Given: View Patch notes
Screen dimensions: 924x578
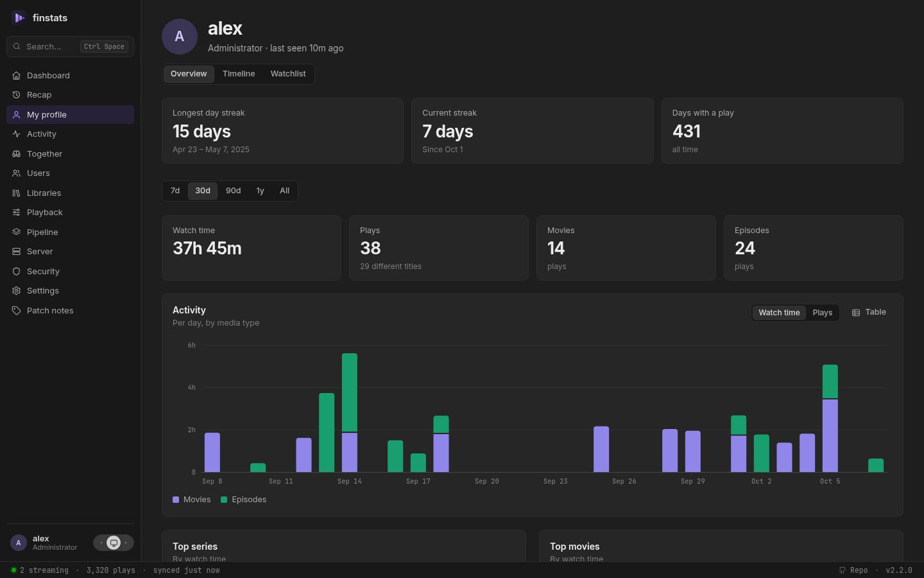Looking at the screenshot, I should (x=70, y=311).
